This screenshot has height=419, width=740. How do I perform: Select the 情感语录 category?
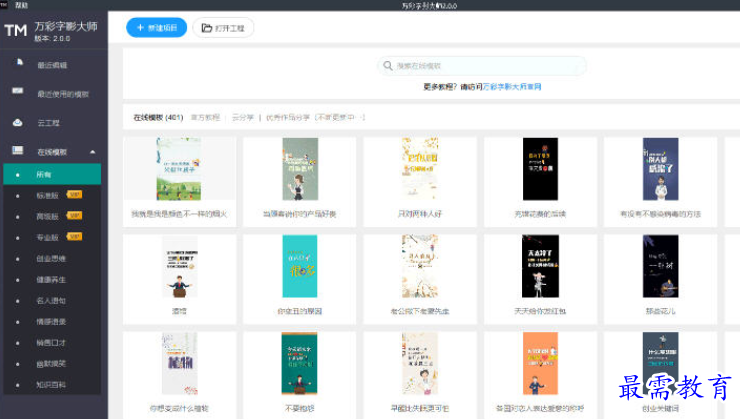(51, 322)
